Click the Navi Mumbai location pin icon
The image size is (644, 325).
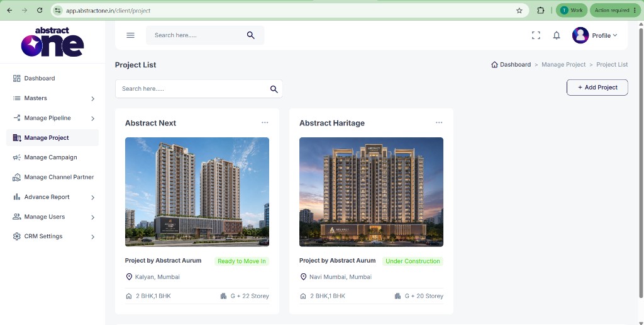303,277
